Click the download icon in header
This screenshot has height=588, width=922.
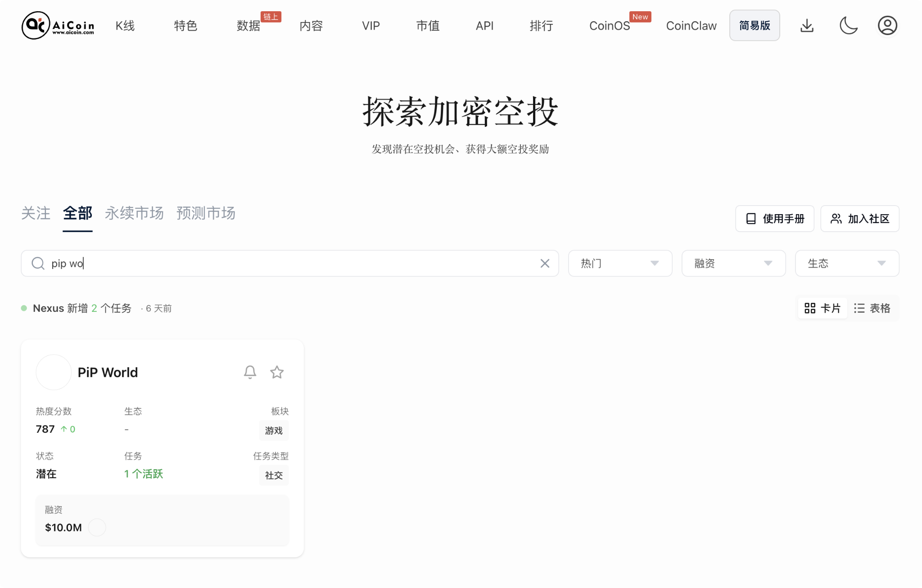[807, 26]
